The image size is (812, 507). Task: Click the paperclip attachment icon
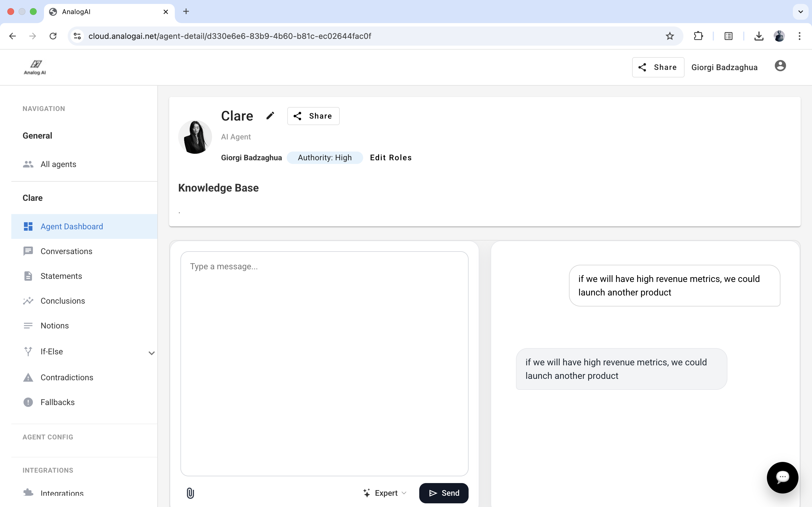click(x=190, y=493)
